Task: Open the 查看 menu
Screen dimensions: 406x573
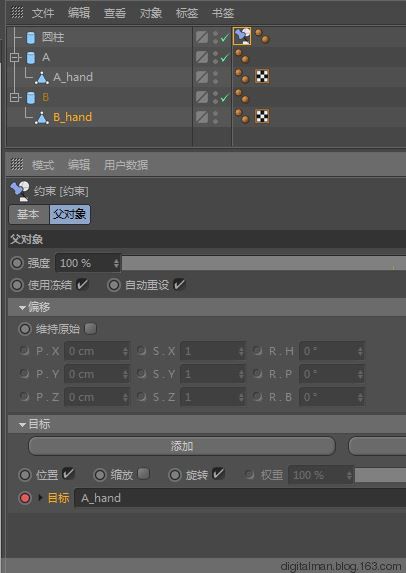Action: click(115, 13)
